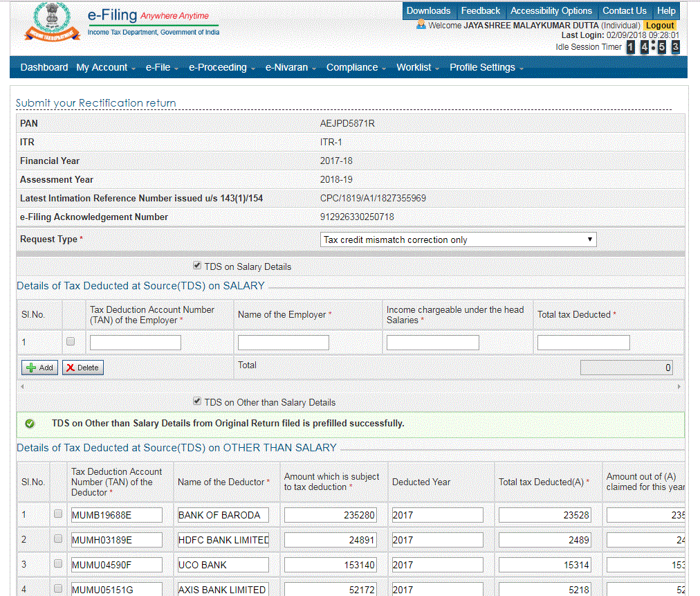Click the tax deducted field 2489
This screenshot has width=700, height=596.
tap(544, 540)
